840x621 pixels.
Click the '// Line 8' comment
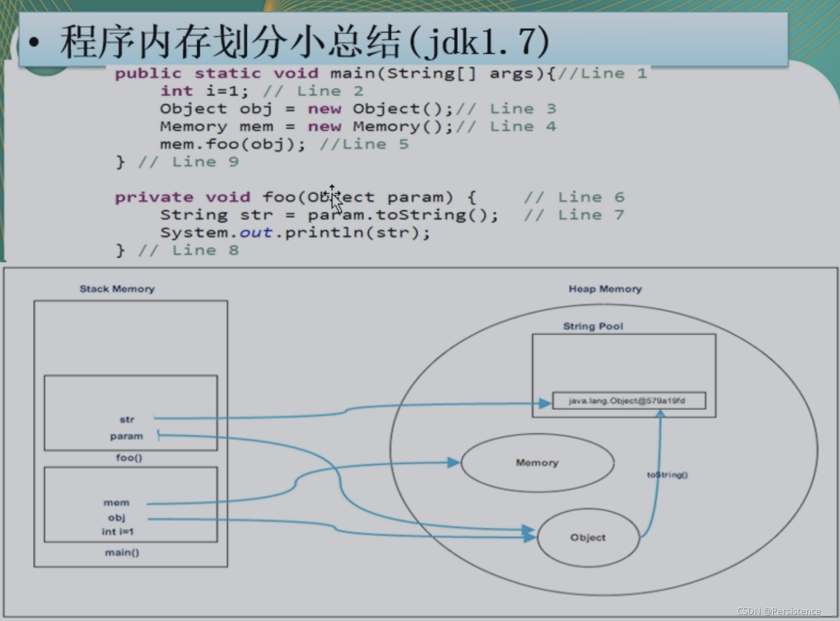[188, 250]
